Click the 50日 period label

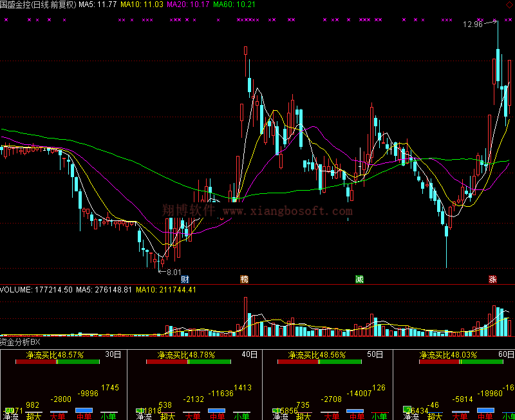coord(375,354)
